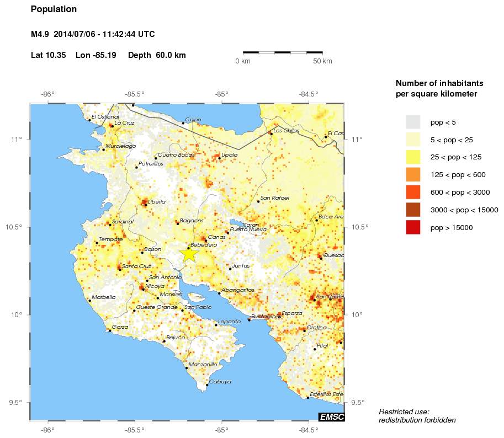
Task: Switch to the Population view header
Action: pos(54,9)
